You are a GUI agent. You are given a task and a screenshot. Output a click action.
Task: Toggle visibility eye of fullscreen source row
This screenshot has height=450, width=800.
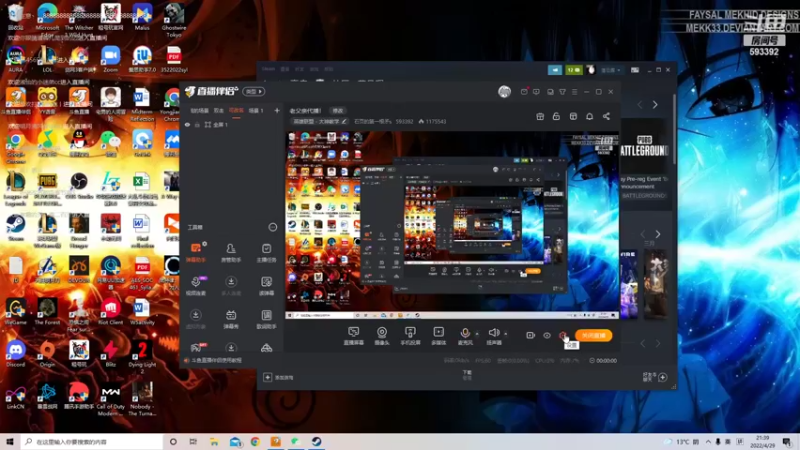(x=187, y=124)
